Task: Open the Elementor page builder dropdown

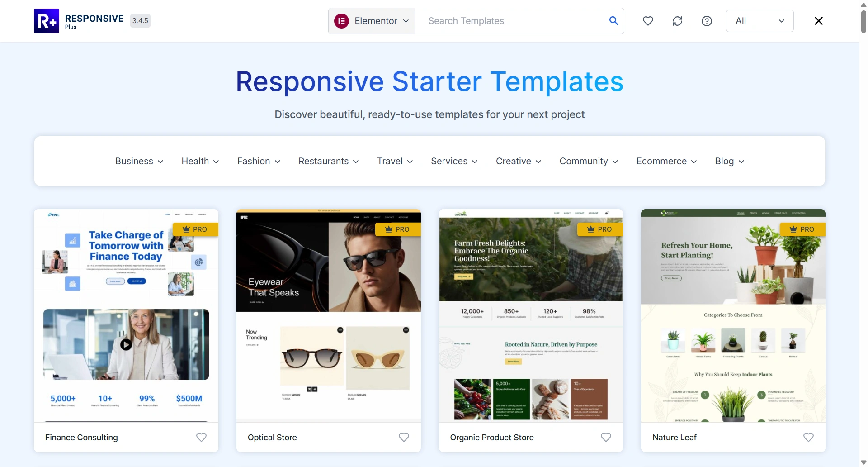Action: click(x=372, y=21)
